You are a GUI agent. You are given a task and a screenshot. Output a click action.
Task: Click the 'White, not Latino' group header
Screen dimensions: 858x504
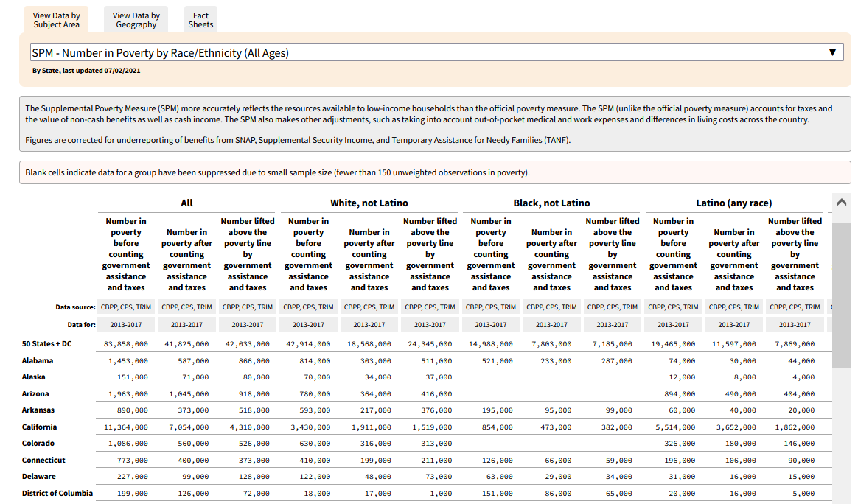(x=369, y=203)
